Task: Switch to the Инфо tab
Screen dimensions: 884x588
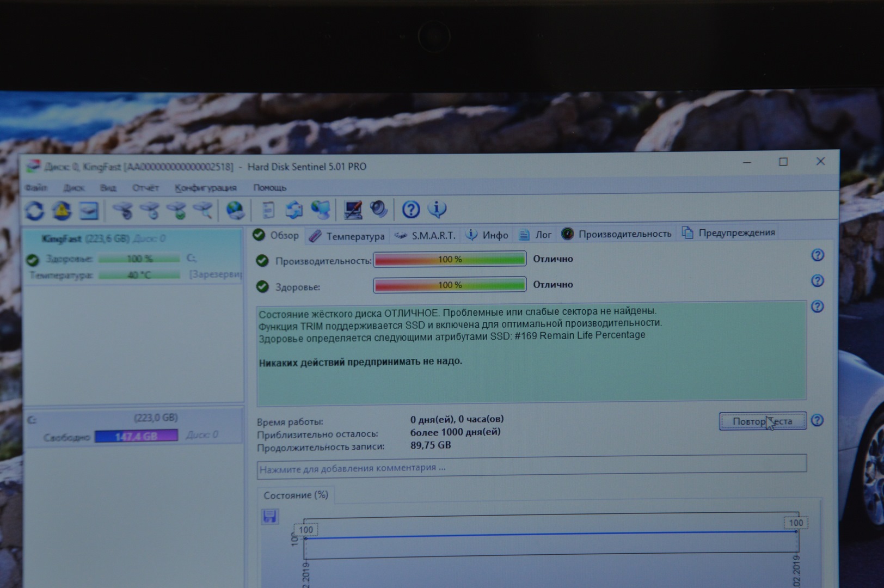Action: point(488,235)
